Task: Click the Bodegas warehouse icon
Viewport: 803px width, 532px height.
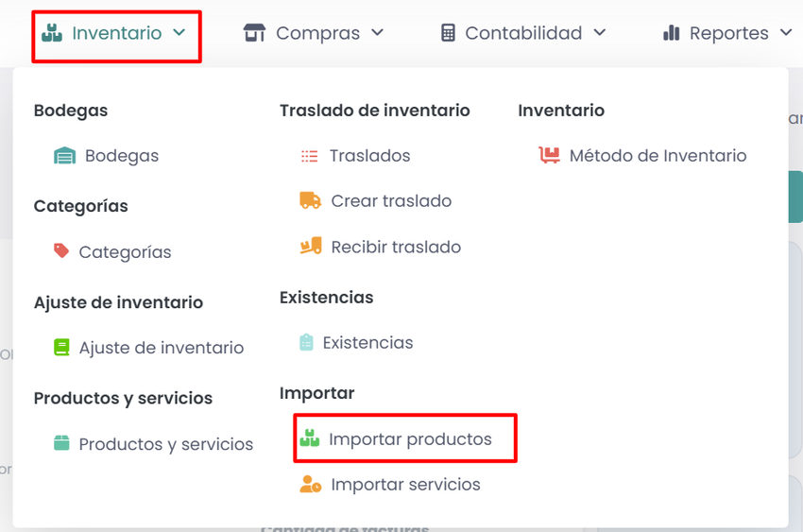Action: click(64, 156)
